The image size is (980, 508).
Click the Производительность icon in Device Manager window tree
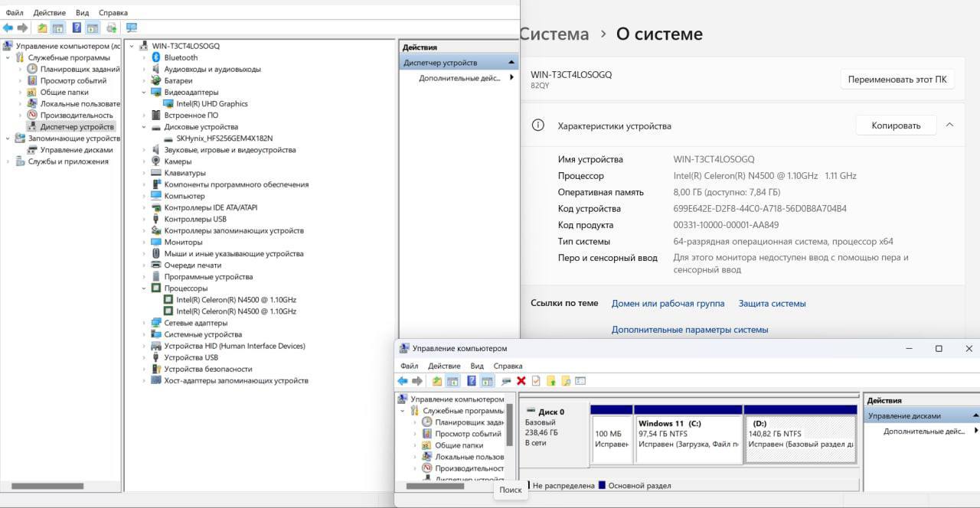pos(32,116)
